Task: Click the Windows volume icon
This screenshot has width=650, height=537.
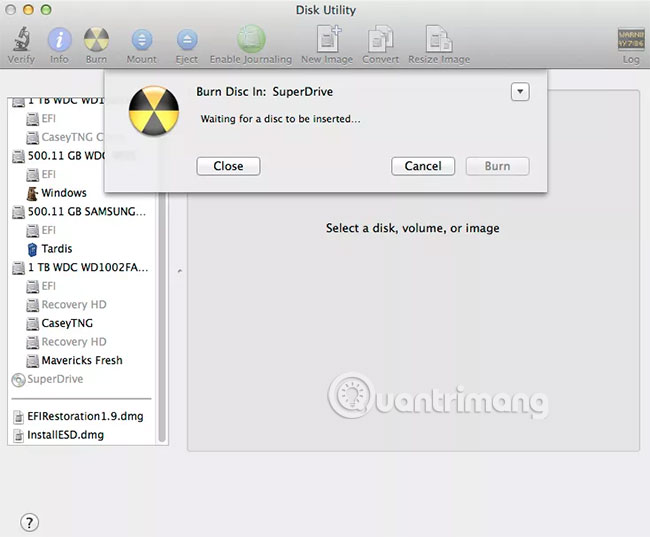Action: pyautogui.click(x=32, y=193)
